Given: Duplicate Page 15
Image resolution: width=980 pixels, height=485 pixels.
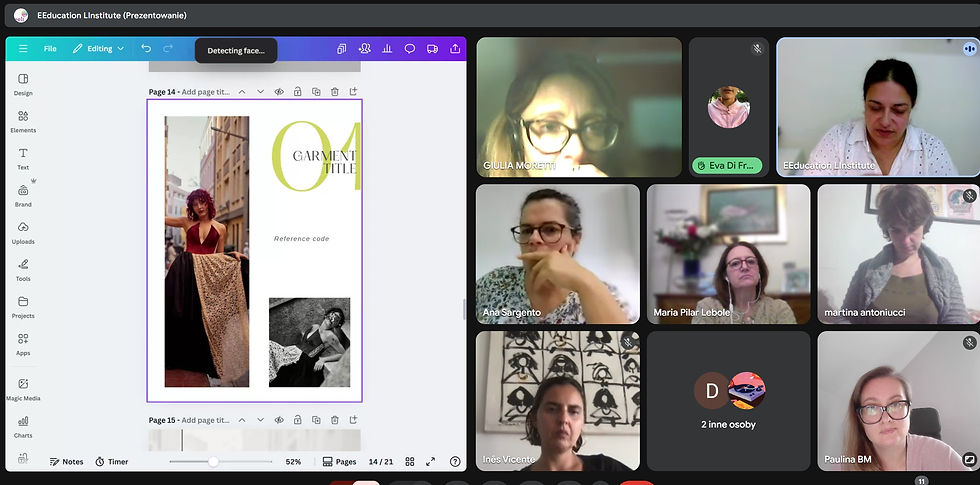Looking at the screenshot, I should point(316,420).
